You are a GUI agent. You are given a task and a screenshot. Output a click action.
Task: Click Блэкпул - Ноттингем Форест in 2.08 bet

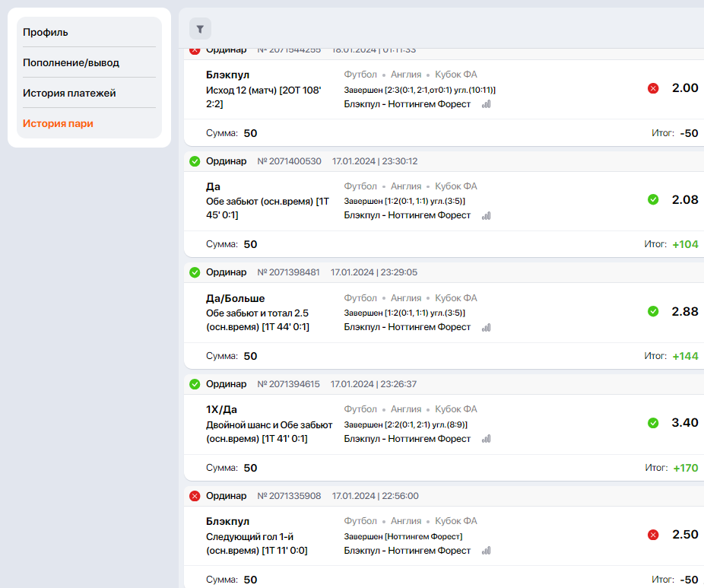tap(407, 215)
